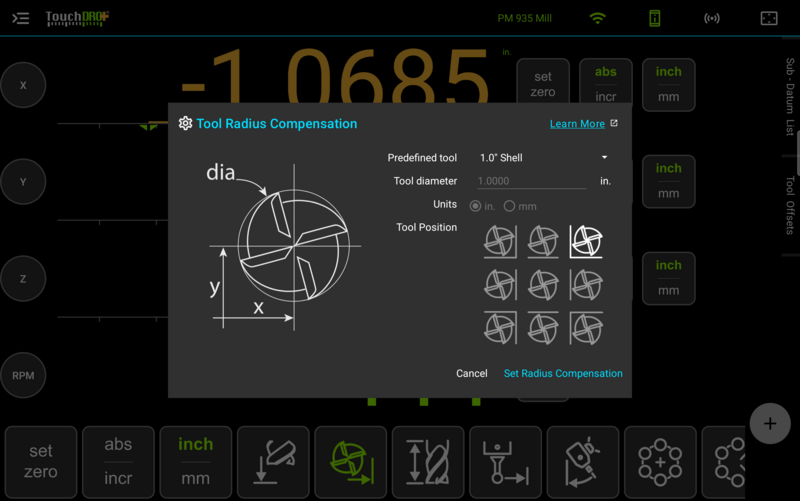Expand the Tool Offsets side panel
Screen dimensions: 800x501
tap(790, 205)
